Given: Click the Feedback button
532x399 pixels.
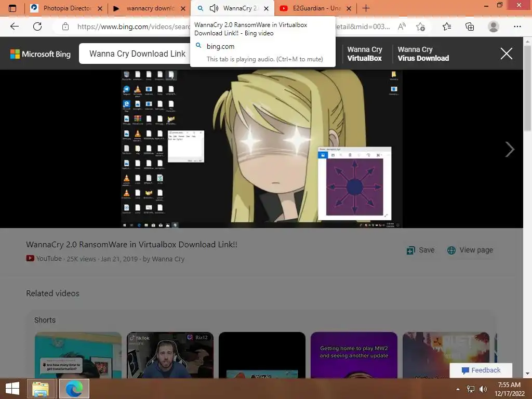Looking at the screenshot, I should [x=481, y=370].
